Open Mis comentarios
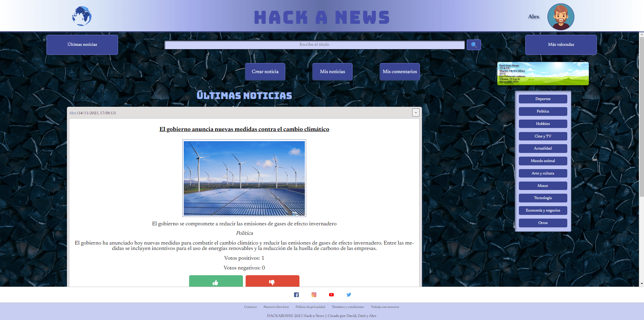This screenshot has width=644, height=320. 399,72
